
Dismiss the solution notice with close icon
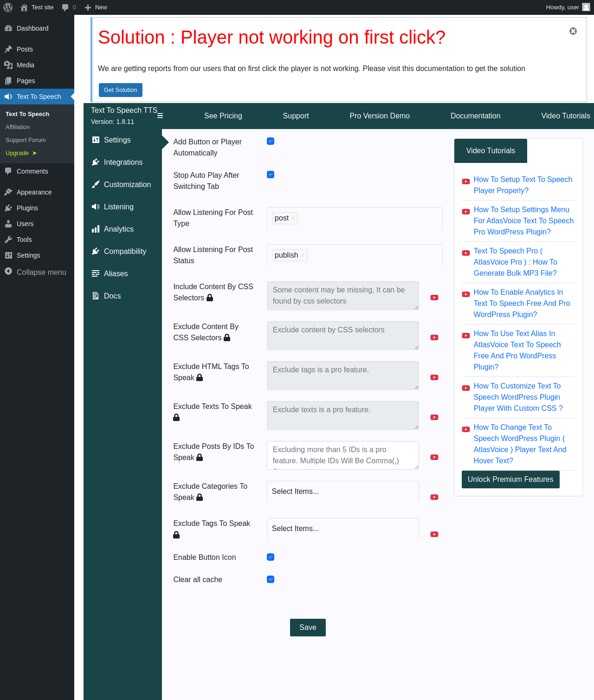(573, 31)
